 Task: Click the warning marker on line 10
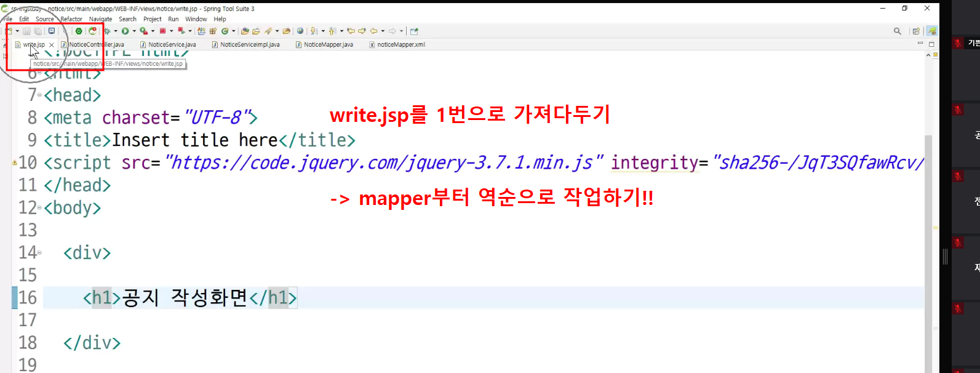point(15,163)
